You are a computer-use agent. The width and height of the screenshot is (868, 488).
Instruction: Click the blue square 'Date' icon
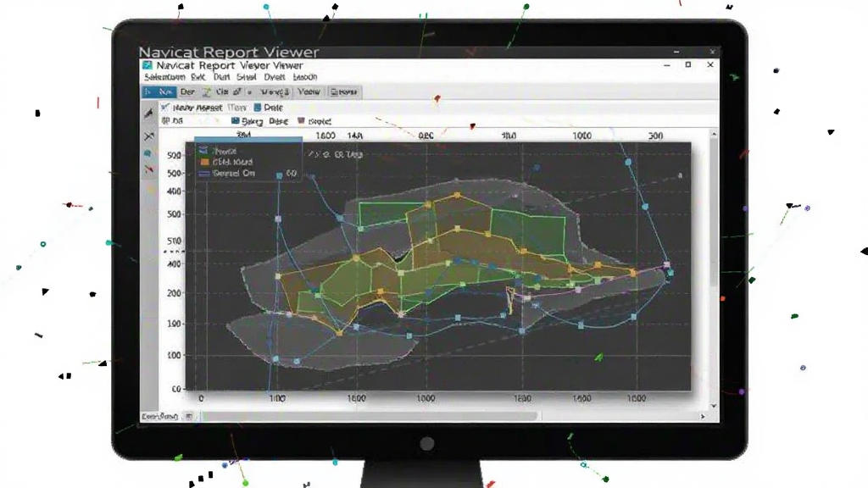[258, 108]
